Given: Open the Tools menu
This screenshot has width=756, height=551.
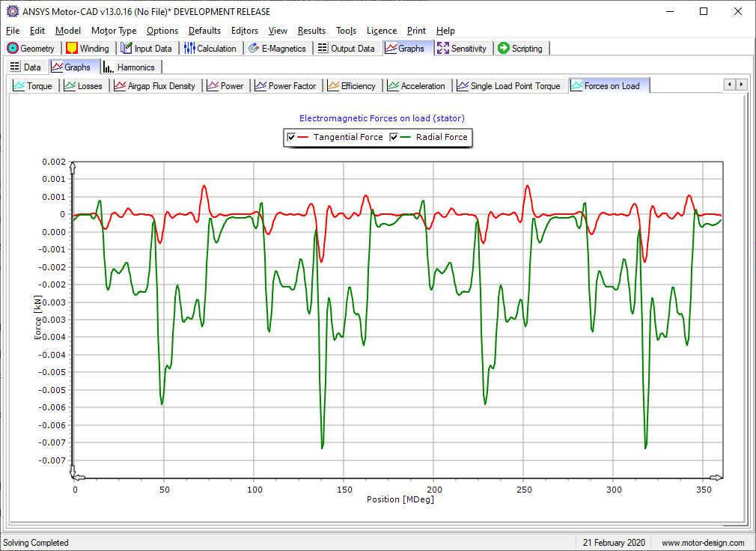Looking at the screenshot, I should pyautogui.click(x=346, y=31).
